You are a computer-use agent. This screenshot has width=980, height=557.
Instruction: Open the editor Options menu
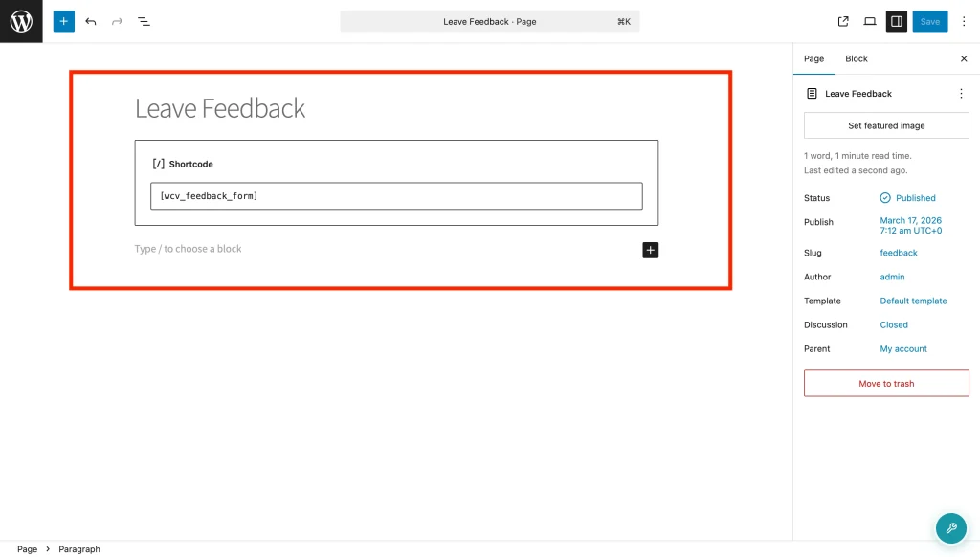coord(964,21)
